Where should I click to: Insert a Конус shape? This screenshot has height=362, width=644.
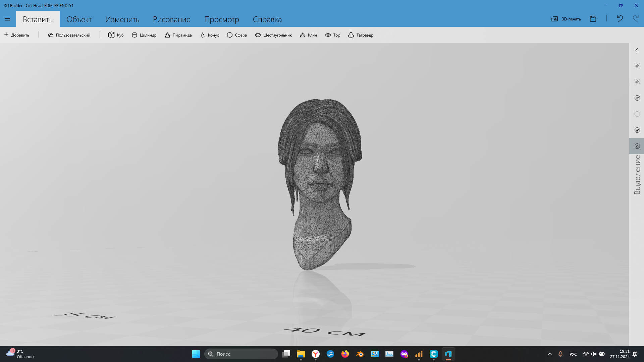209,35
